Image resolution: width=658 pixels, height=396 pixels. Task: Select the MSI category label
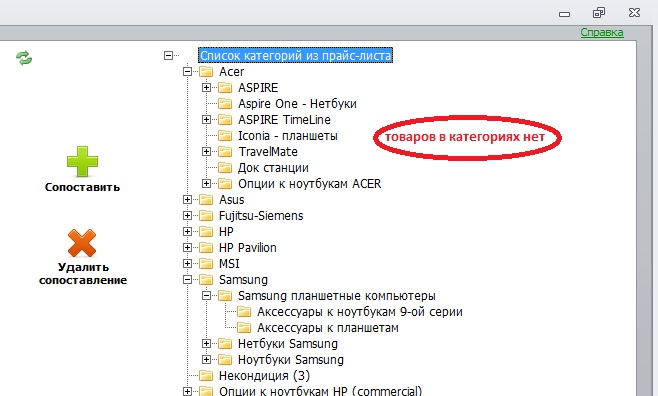229,263
